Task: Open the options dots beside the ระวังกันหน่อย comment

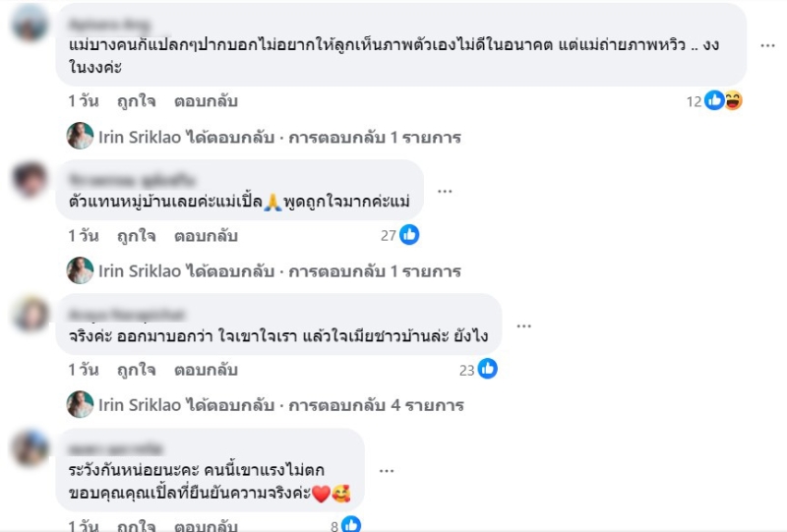Action: [387, 471]
